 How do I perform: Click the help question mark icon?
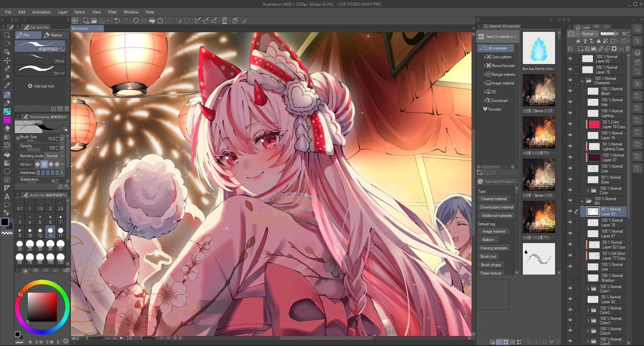coord(235,20)
